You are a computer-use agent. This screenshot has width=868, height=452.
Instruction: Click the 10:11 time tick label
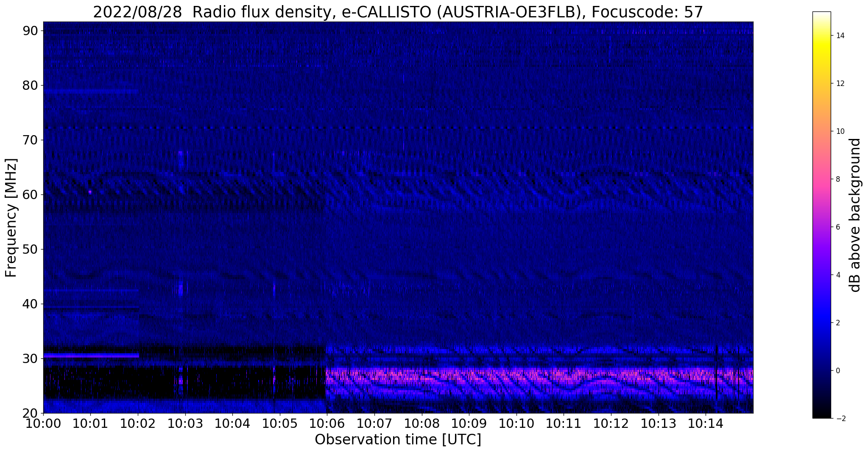pyautogui.click(x=564, y=423)
